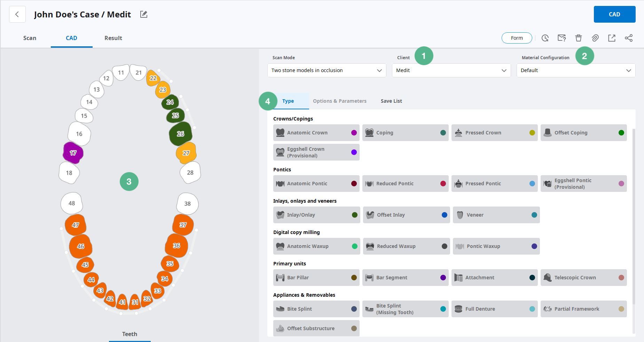The height and width of the screenshot is (342, 644).
Task: Click the mail inquiry envelope icon
Action: [561, 38]
